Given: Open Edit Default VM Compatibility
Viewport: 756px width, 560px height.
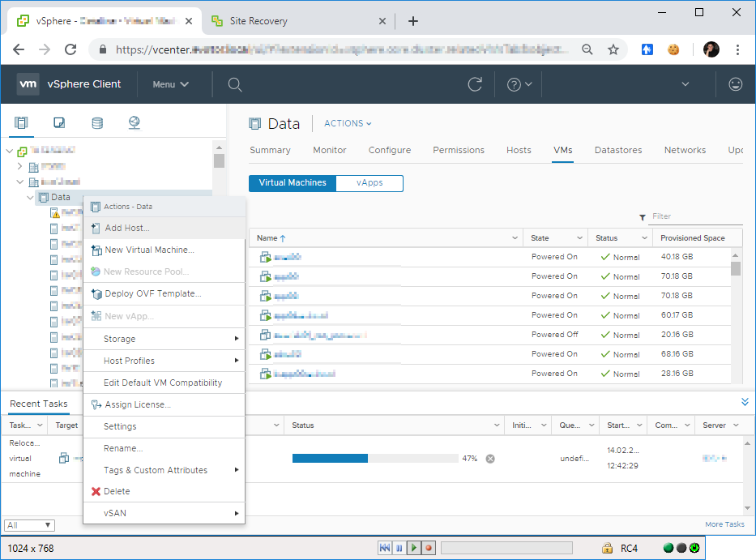Looking at the screenshot, I should click(164, 383).
